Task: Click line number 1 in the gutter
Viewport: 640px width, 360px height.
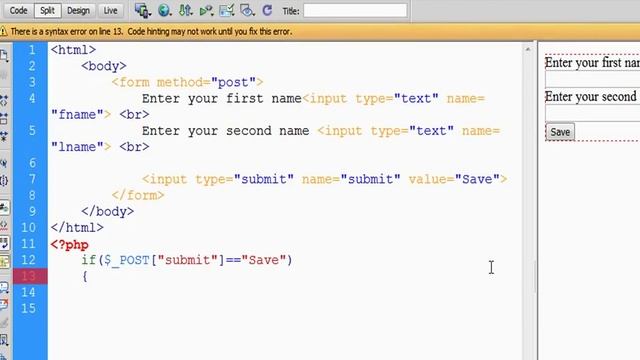Action: (x=32, y=50)
